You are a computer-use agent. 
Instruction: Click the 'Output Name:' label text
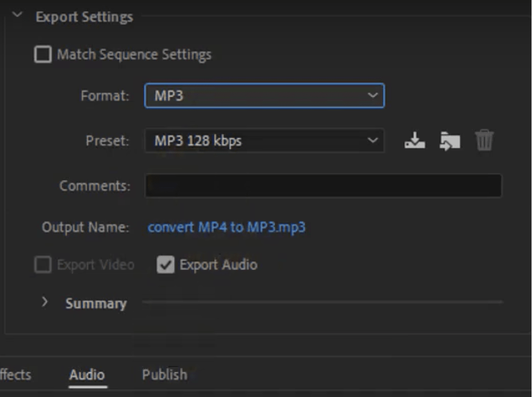point(85,227)
